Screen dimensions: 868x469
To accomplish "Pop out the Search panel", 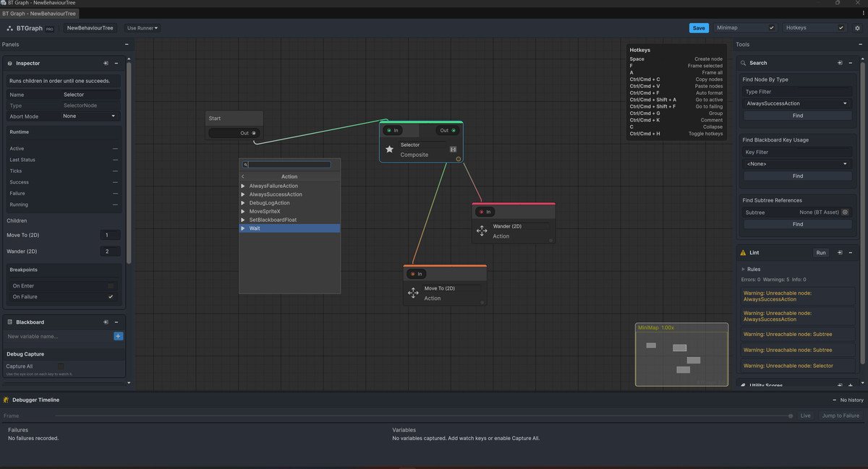I will point(840,63).
